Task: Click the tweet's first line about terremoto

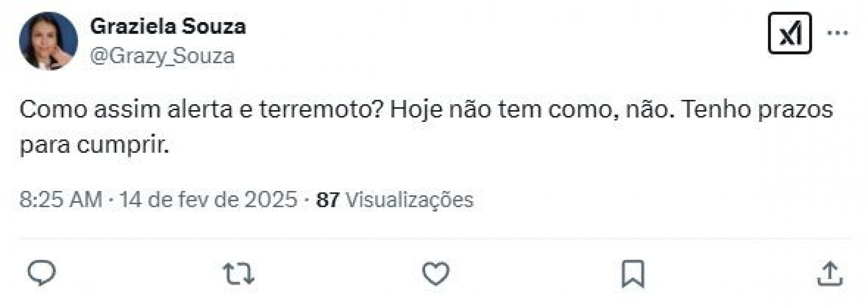Action: (426, 110)
